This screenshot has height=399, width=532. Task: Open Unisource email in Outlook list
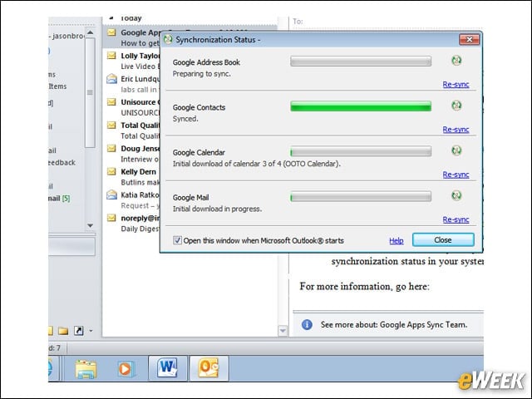pyautogui.click(x=132, y=107)
